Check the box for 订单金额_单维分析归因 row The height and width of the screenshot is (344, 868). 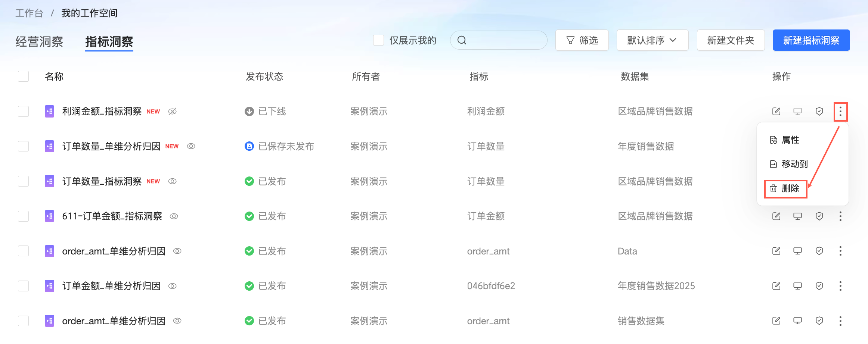click(x=23, y=286)
